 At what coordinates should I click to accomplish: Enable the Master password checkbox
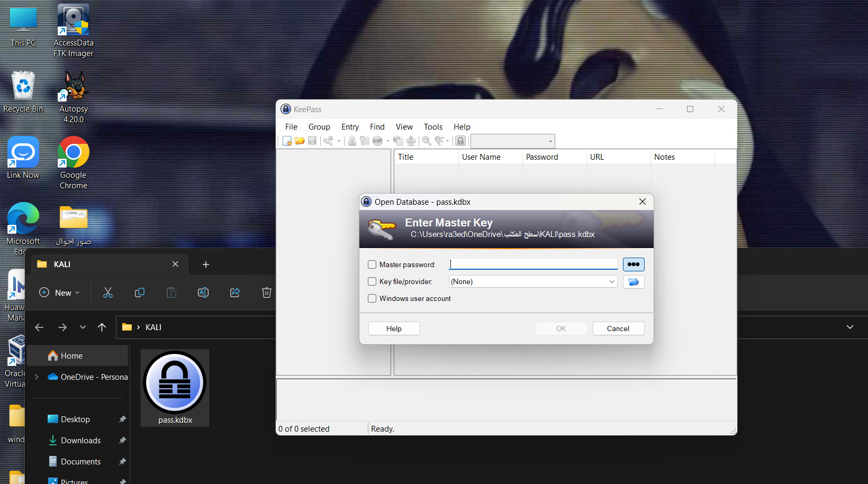click(372, 264)
